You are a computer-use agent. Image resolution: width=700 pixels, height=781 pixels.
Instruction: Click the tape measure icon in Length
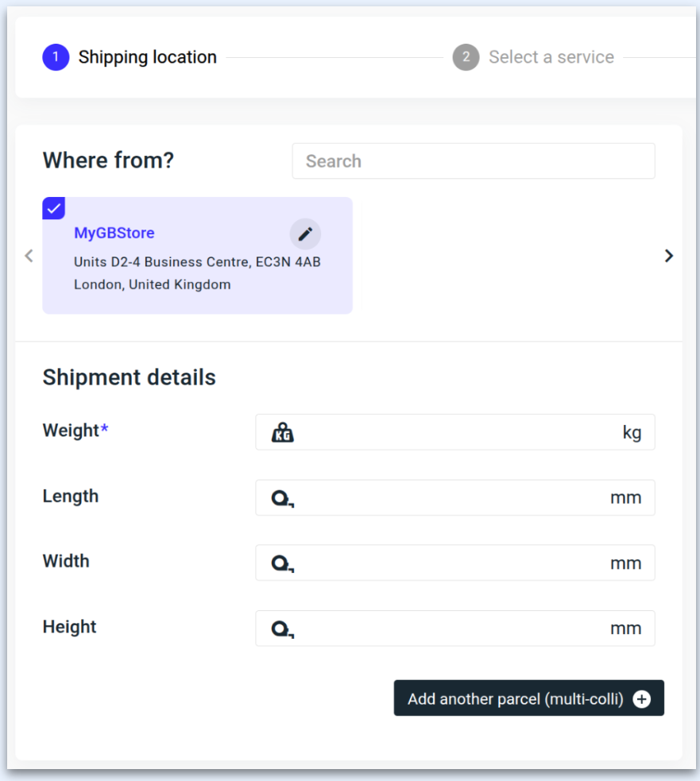tap(283, 498)
